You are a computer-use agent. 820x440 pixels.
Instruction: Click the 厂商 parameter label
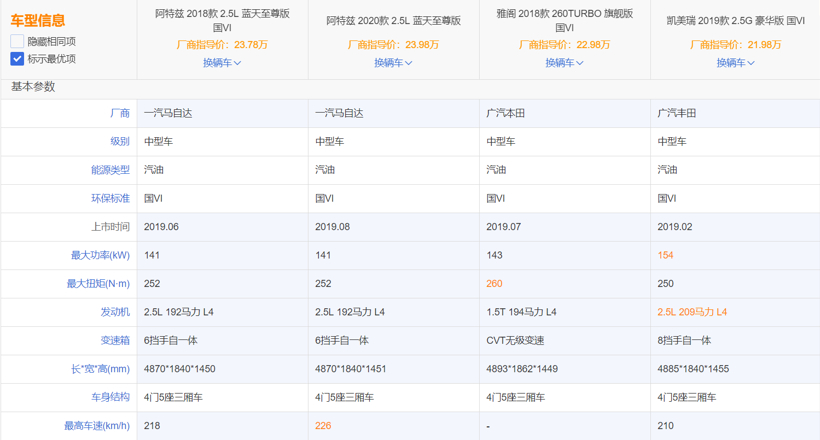(120, 113)
